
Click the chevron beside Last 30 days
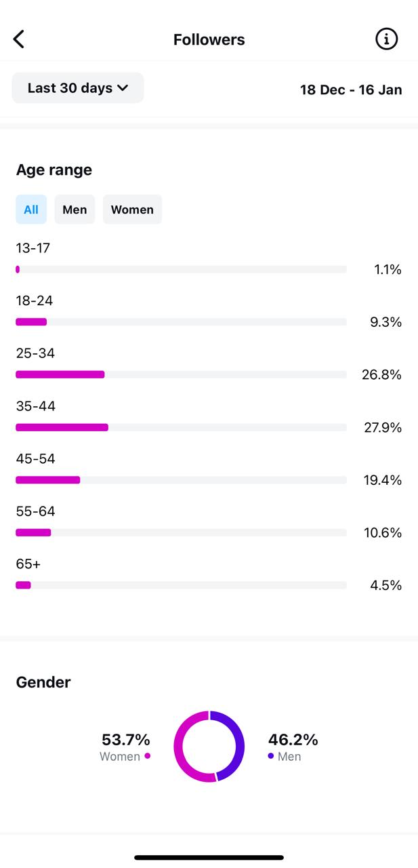tap(123, 87)
